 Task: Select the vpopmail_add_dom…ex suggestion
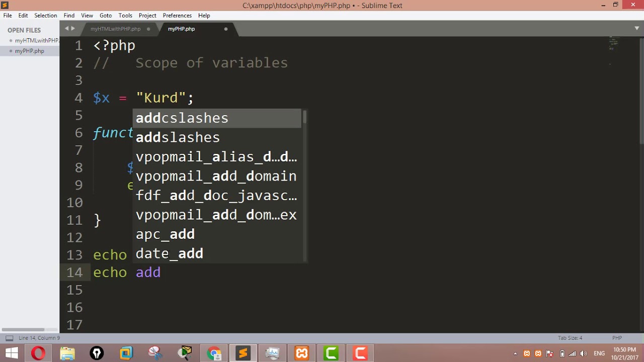point(217,215)
